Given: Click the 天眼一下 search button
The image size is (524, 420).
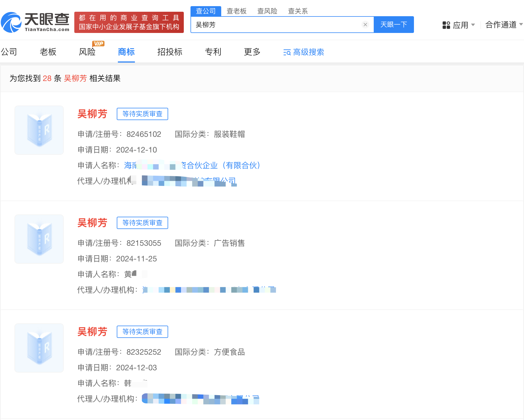Looking at the screenshot, I should coord(394,25).
